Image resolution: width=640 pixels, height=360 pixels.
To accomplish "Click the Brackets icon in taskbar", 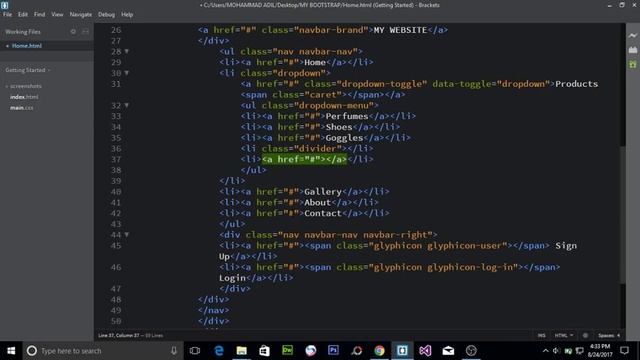I will pos(402,351).
